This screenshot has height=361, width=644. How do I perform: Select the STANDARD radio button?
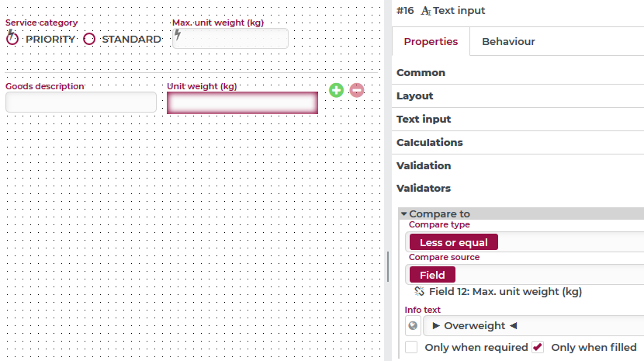tap(89, 39)
